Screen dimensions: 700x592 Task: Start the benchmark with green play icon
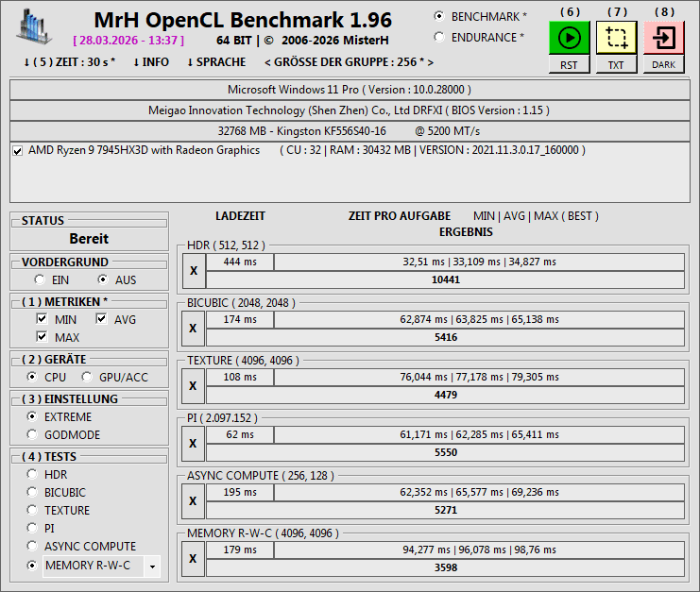570,38
